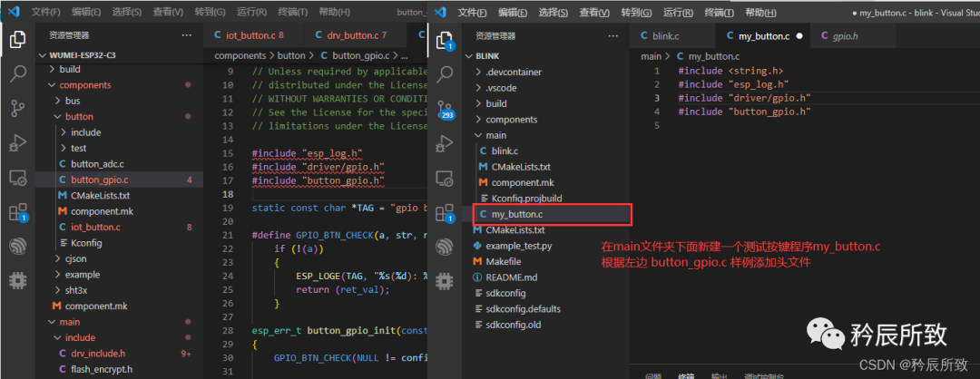
Task: Click the ESP-IDF Espressif icon in the left window
Action: (x=17, y=246)
